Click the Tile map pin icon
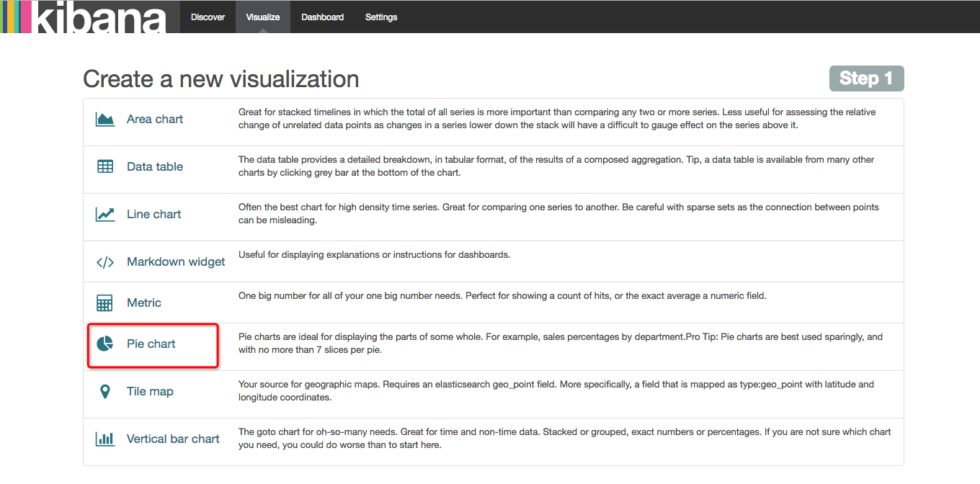980x484 pixels. point(105,392)
